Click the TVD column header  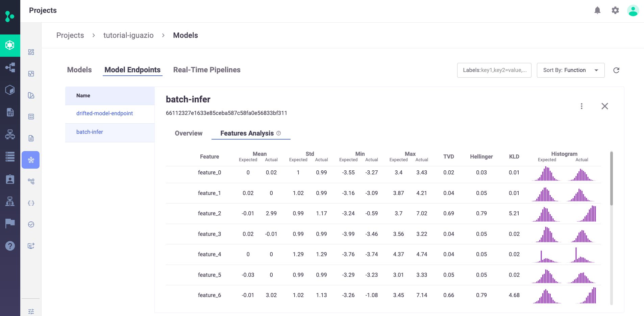click(449, 156)
